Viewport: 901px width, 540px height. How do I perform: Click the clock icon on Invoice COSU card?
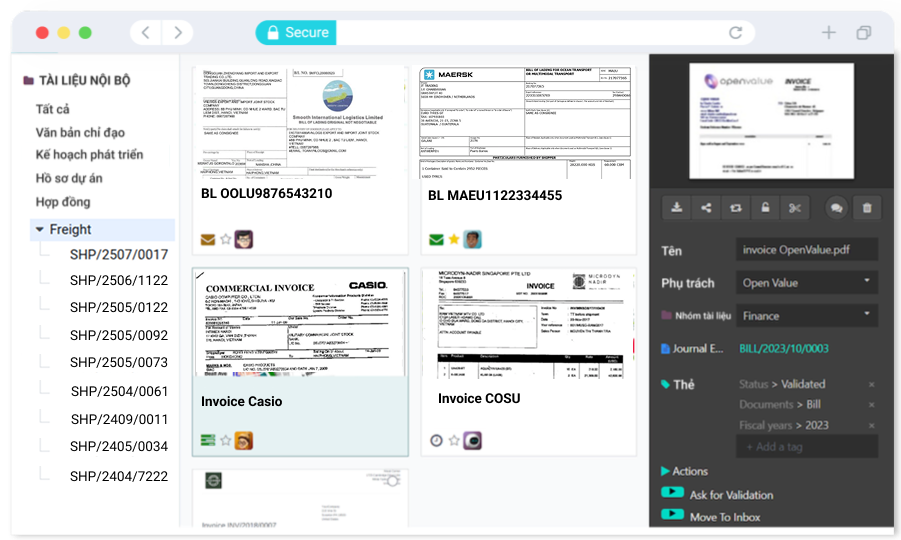[437, 441]
